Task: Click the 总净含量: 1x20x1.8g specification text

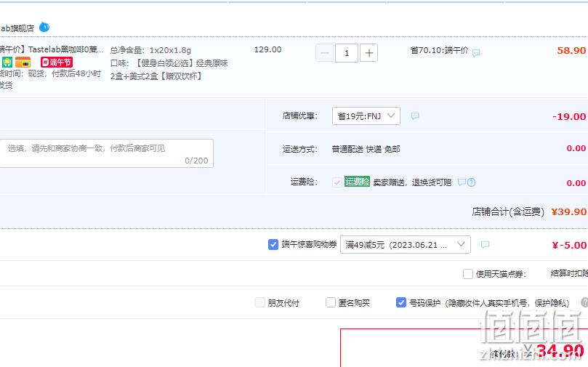Action: [150, 50]
